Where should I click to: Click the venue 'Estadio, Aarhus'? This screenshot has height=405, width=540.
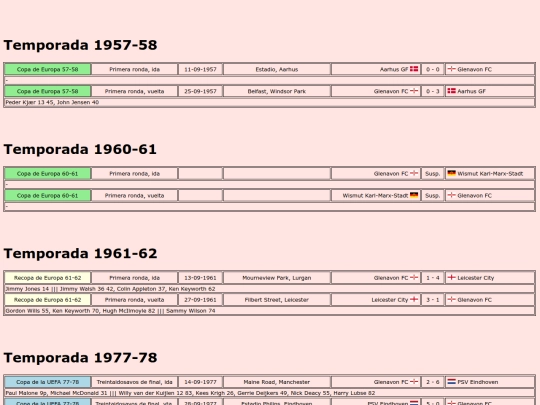click(x=277, y=69)
